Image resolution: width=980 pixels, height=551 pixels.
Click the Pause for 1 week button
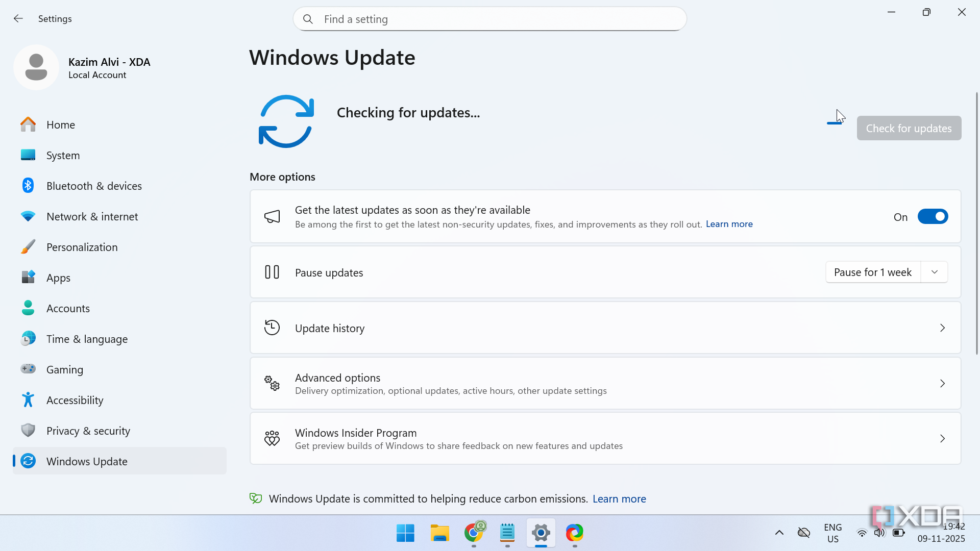872,272
